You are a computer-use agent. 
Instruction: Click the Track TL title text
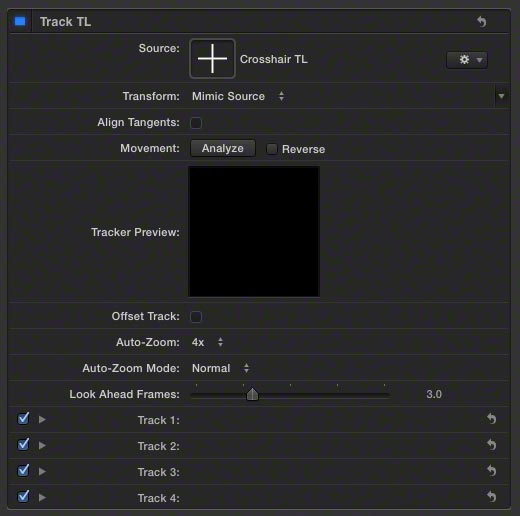[65, 22]
